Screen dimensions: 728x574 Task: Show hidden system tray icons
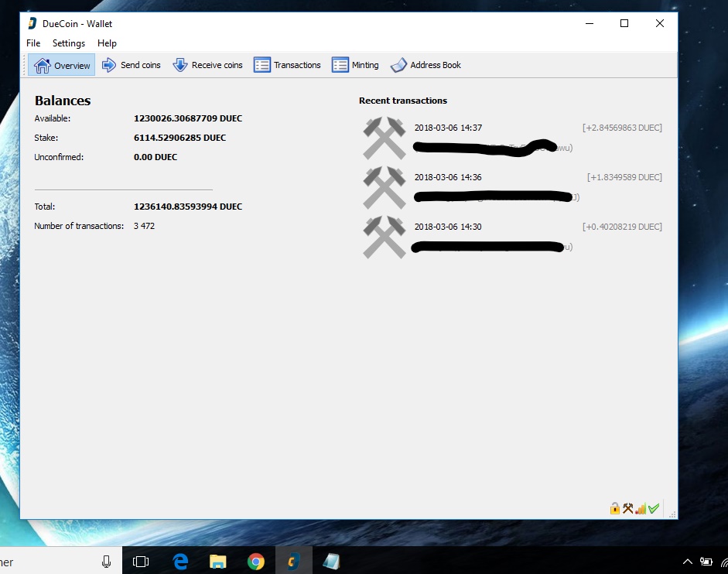click(688, 562)
